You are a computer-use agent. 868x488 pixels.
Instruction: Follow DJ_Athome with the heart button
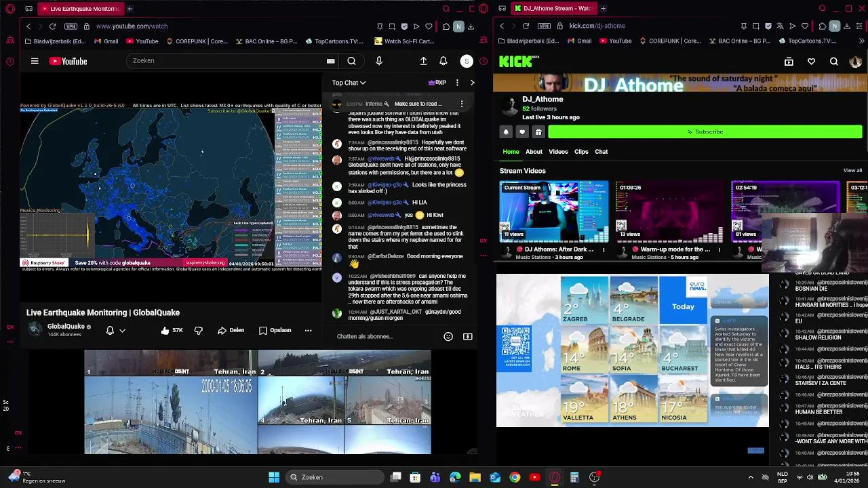tap(522, 131)
